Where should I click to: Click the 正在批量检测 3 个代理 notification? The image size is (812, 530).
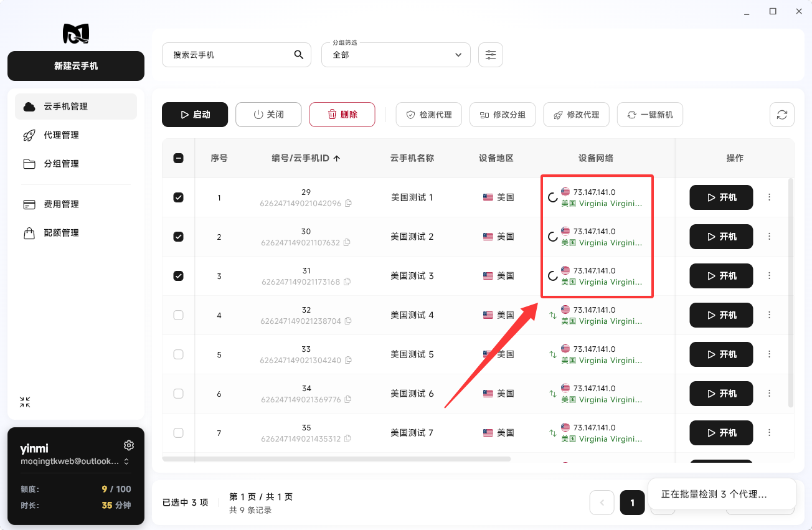[x=722, y=495]
